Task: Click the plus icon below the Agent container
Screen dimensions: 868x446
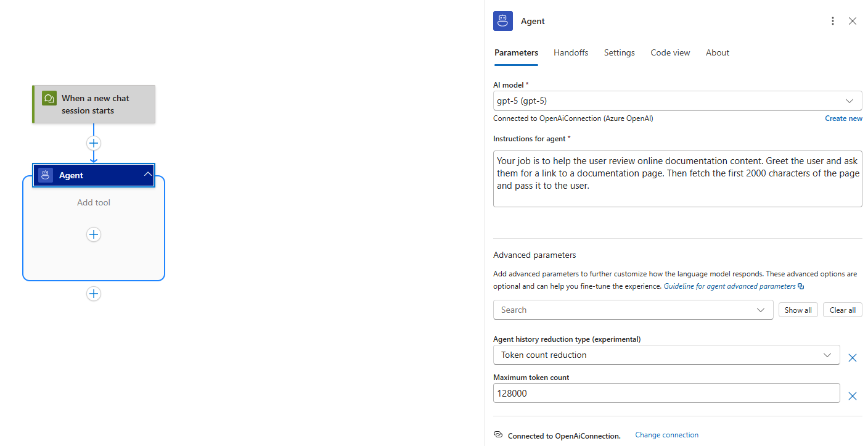Action: point(93,294)
